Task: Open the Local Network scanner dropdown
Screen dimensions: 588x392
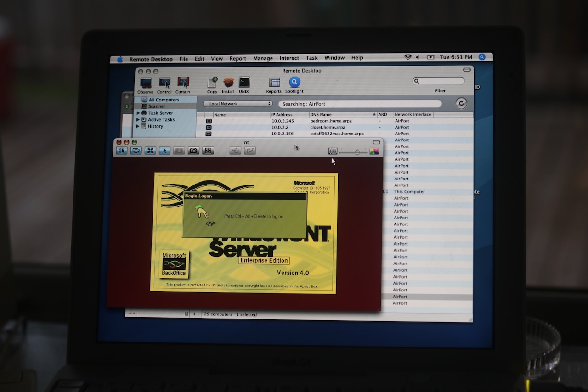Action: pos(238,104)
